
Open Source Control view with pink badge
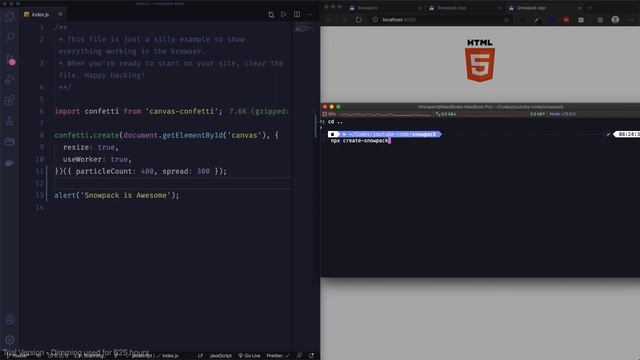[x=11, y=60]
